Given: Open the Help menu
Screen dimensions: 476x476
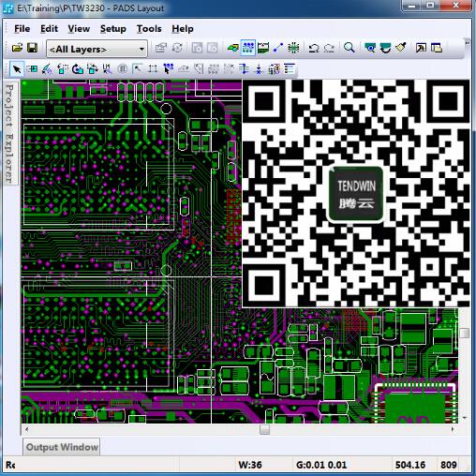Looking at the screenshot, I should click(x=183, y=29).
